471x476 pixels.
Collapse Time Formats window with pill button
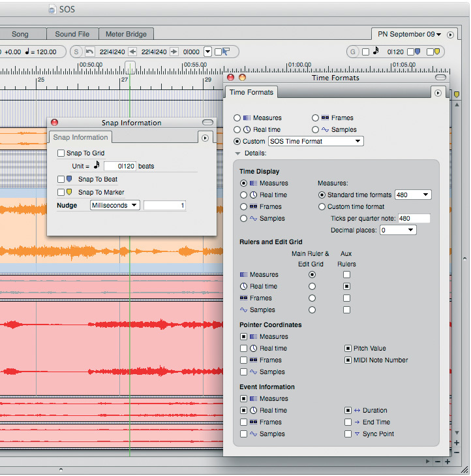point(440,78)
